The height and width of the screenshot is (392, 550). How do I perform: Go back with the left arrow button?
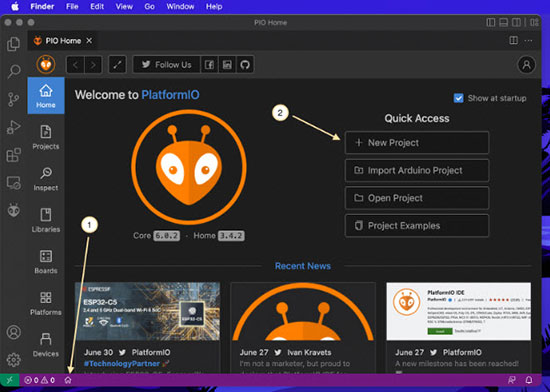[x=75, y=65]
